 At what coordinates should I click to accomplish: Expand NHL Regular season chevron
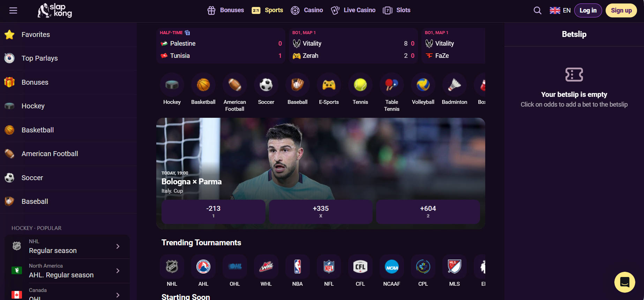(118, 246)
